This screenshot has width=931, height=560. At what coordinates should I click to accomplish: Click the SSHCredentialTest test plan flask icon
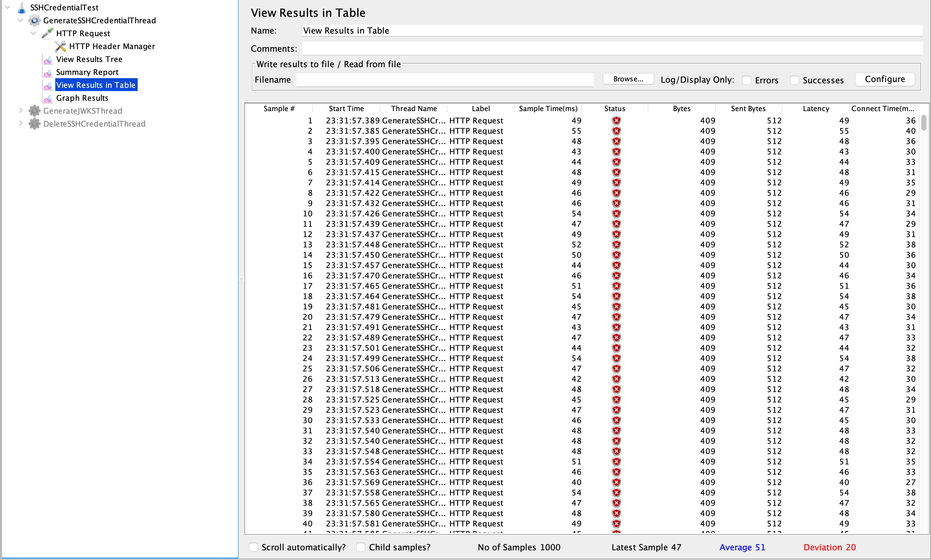22,7
